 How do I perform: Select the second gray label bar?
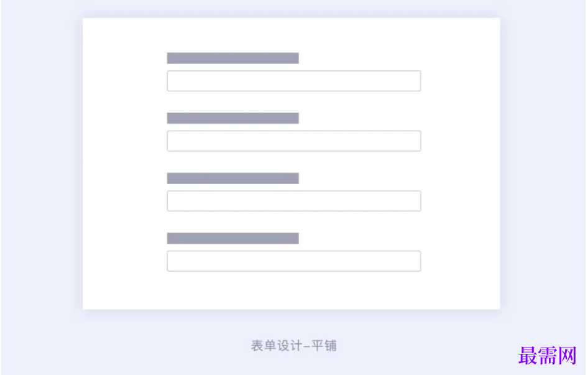click(232, 118)
